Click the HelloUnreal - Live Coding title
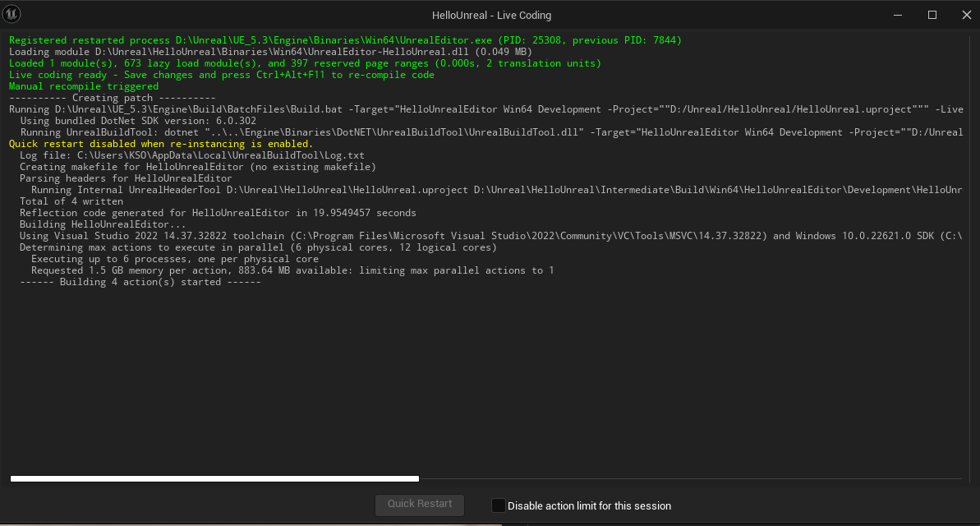The width and height of the screenshot is (980, 526). [x=491, y=15]
